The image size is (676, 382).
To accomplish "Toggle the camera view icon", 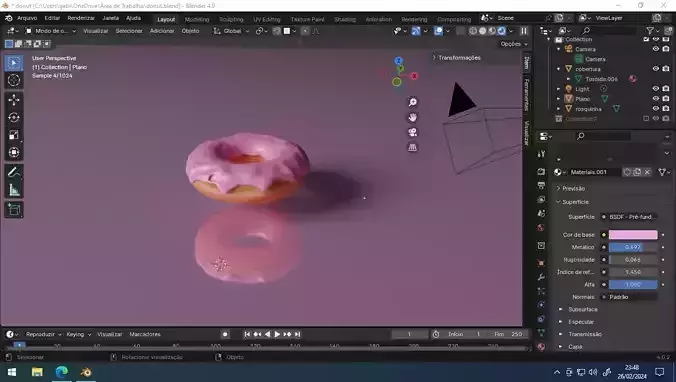I will point(413,132).
